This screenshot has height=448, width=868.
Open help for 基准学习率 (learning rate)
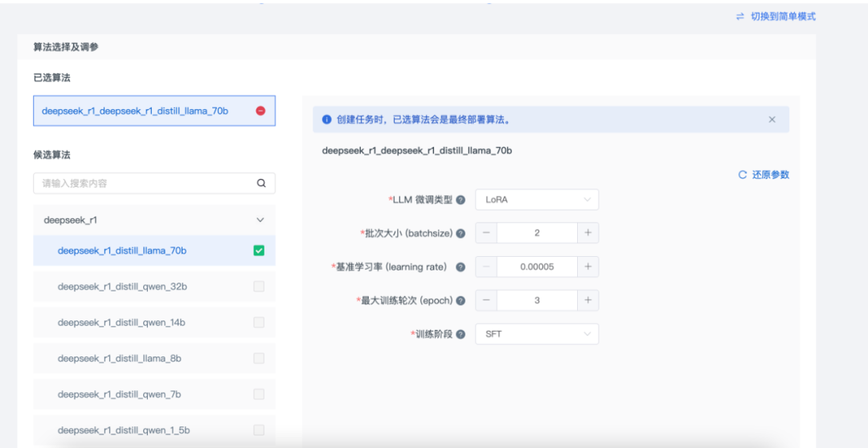[460, 267]
